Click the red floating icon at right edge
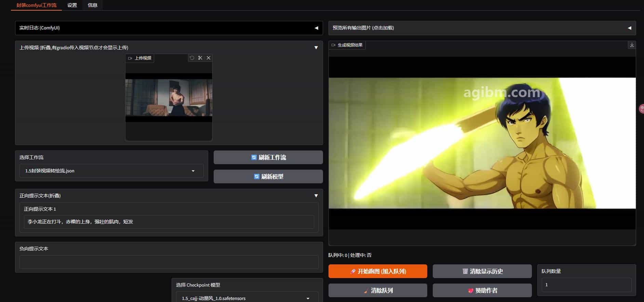The width and height of the screenshot is (644, 302). pyautogui.click(x=642, y=109)
